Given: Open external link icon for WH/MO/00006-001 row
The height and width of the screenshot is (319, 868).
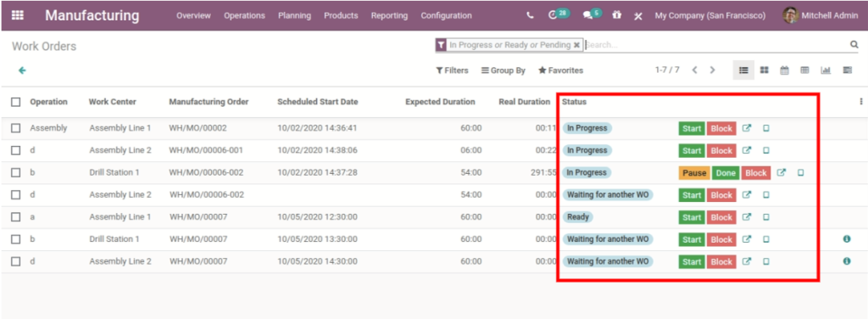Looking at the screenshot, I should [x=747, y=151].
